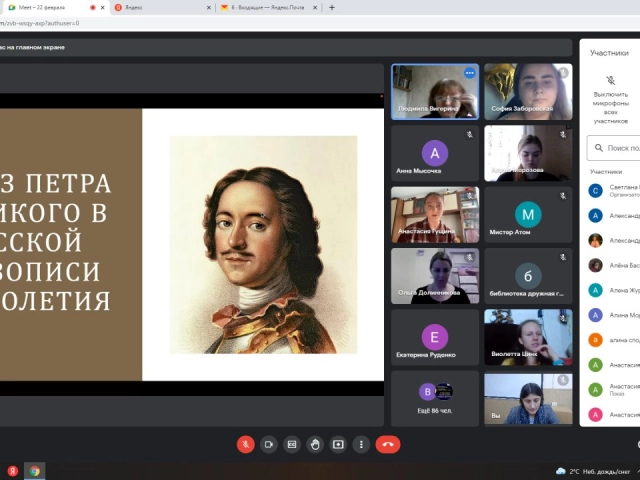Select the Мистер Атом avatar tile
Screen dimensions: 640x480
tap(528, 215)
